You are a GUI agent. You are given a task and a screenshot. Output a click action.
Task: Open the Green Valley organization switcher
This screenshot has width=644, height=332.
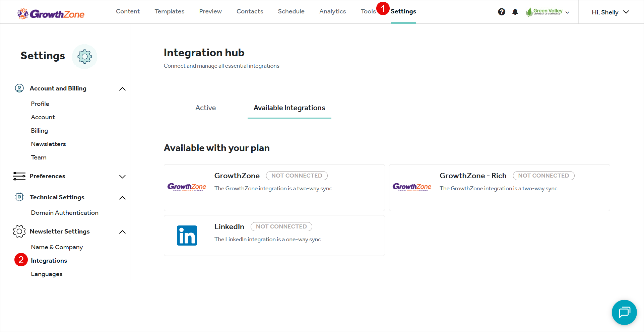coord(548,12)
